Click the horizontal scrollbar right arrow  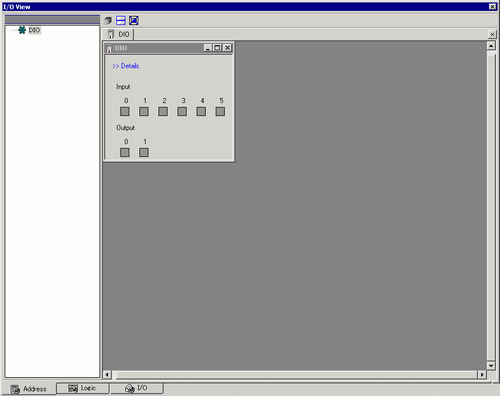[482, 375]
